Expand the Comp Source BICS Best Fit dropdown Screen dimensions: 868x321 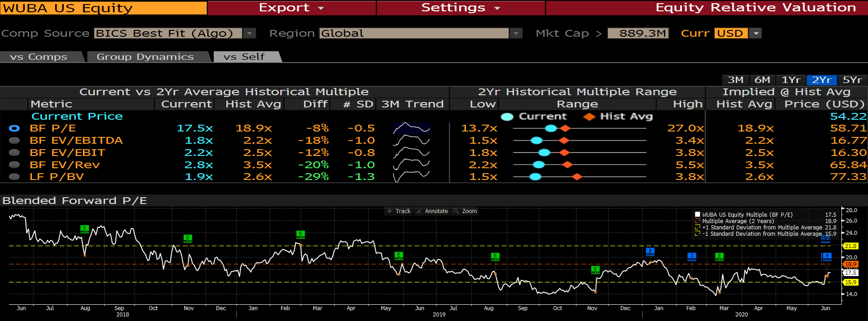click(x=249, y=34)
